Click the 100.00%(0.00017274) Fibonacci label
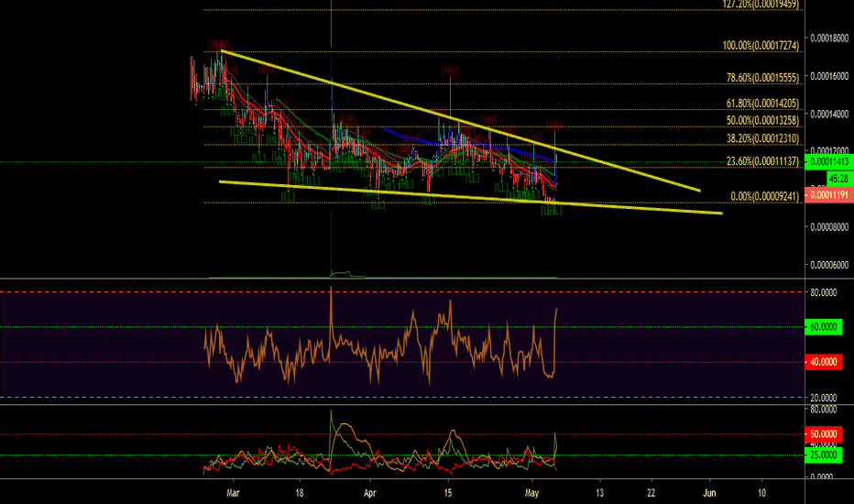 coord(761,45)
